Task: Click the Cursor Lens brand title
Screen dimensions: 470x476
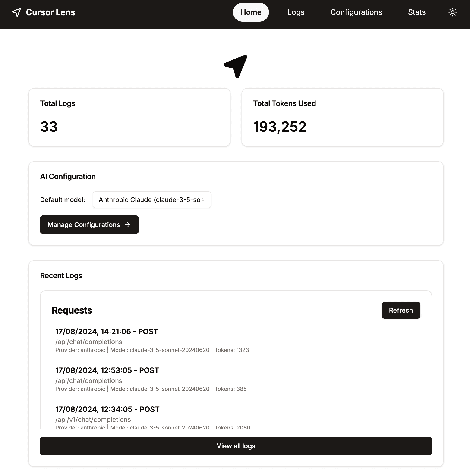Action: (50, 12)
